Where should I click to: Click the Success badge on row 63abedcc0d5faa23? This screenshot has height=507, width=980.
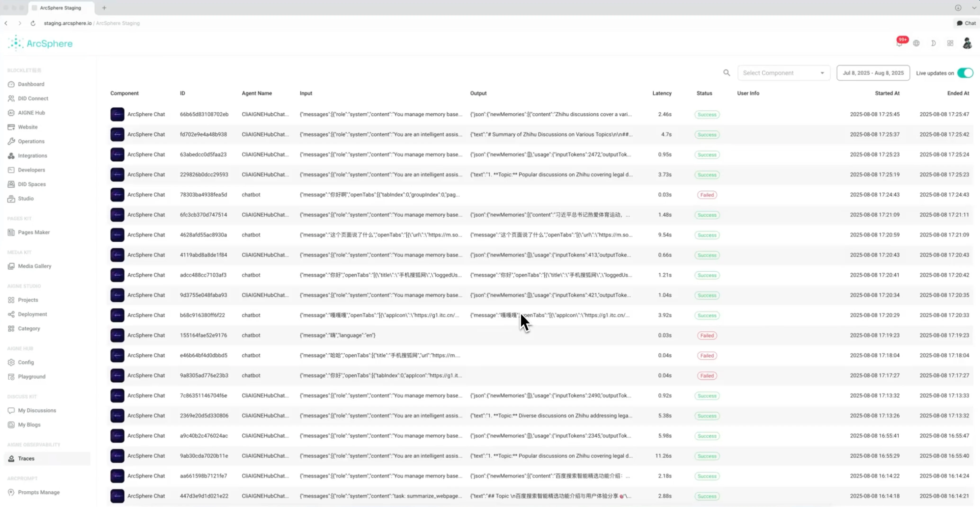[707, 155]
